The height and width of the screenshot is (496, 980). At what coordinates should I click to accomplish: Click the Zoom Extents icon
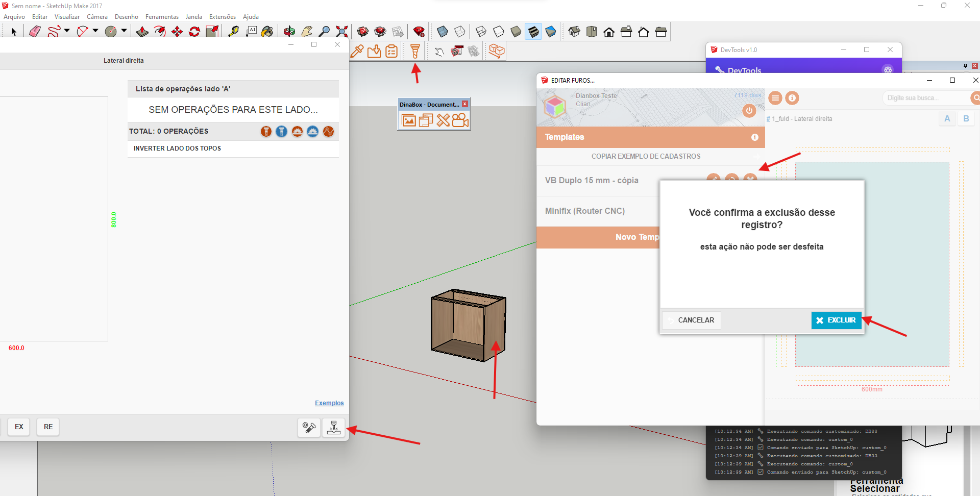tap(342, 32)
